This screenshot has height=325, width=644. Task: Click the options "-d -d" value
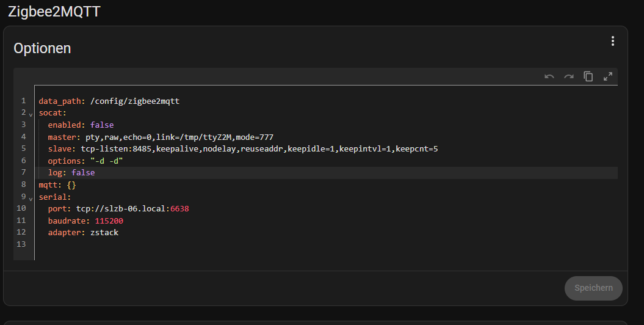coord(106,161)
